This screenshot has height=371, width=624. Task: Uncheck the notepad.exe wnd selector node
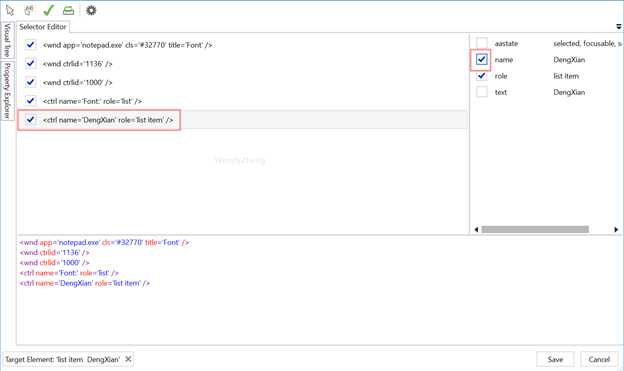pos(30,45)
